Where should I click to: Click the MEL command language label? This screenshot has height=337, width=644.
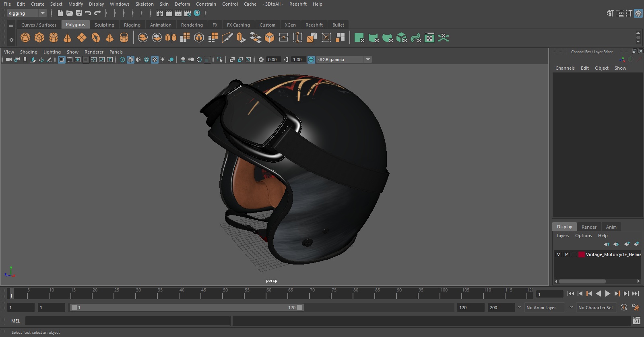[x=15, y=321]
